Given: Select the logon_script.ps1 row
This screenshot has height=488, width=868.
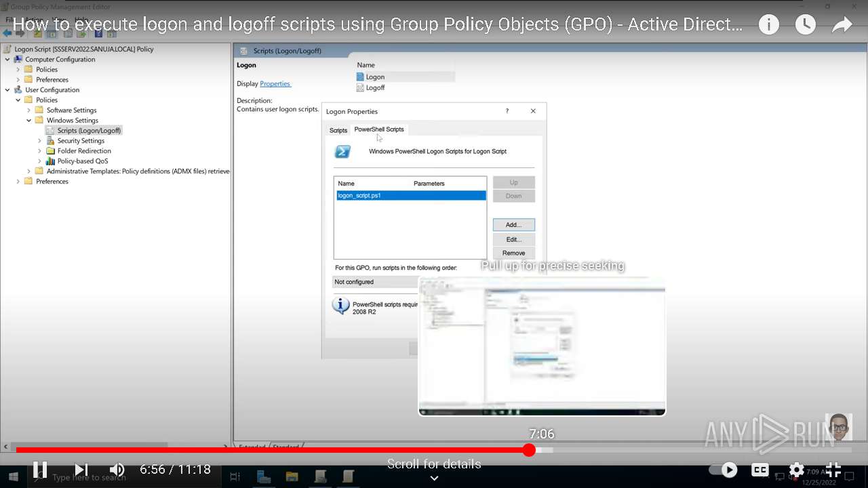Looking at the screenshot, I should (411, 195).
